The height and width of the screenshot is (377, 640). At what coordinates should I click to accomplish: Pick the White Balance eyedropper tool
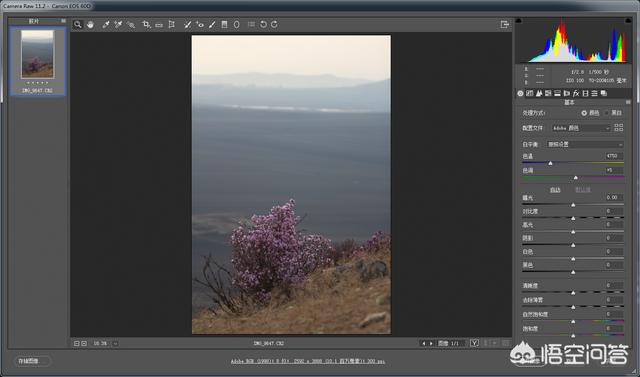tap(106, 24)
